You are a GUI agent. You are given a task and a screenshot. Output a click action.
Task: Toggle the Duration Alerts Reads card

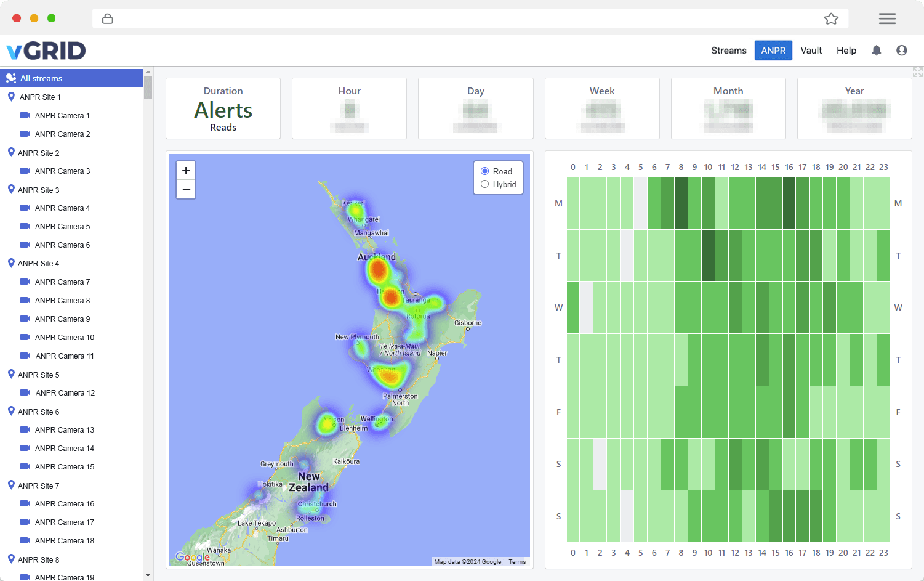click(223, 108)
